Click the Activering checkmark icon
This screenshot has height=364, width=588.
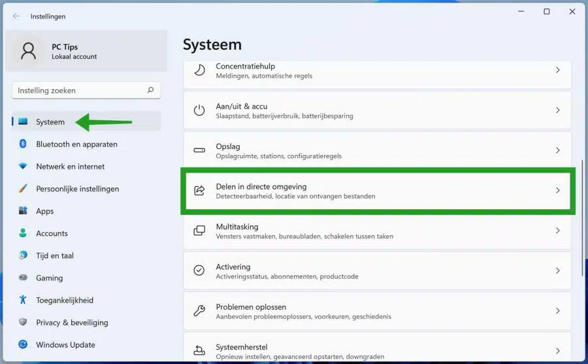199,270
